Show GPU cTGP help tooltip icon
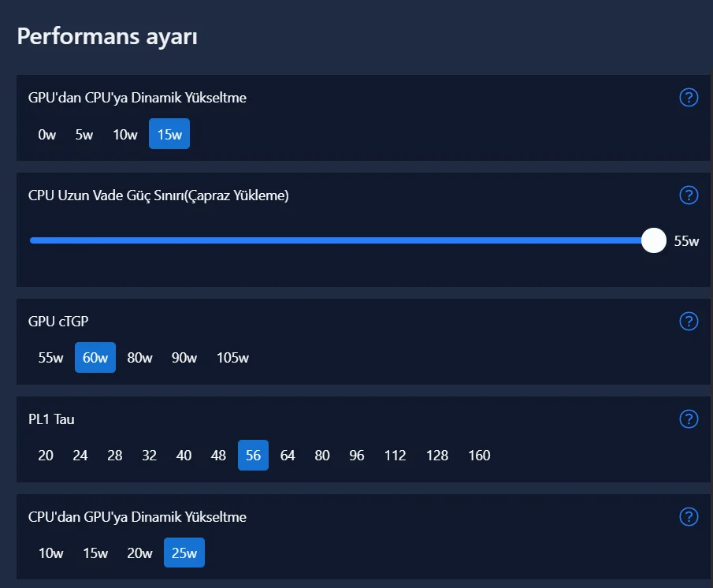 point(689,321)
